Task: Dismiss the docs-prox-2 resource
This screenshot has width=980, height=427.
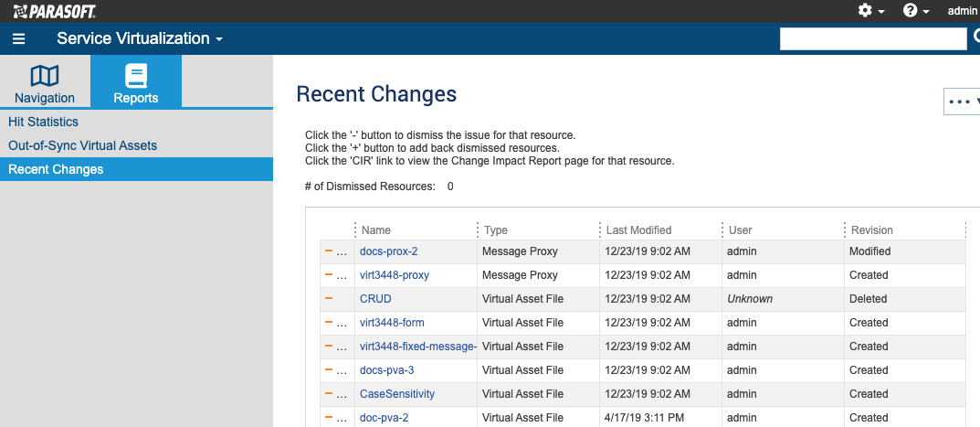Action: pyautogui.click(x=328, y=251)
